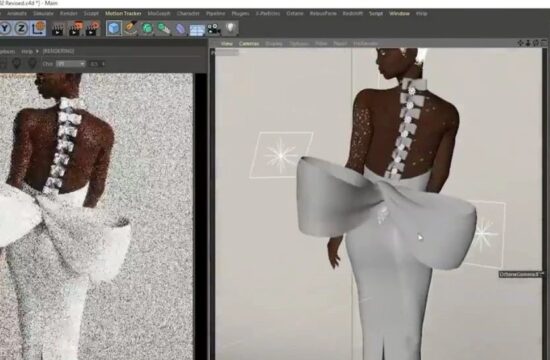550x360 pixels.
Task: Toggle the Z axis lock icon
Action: coord(21,28)
